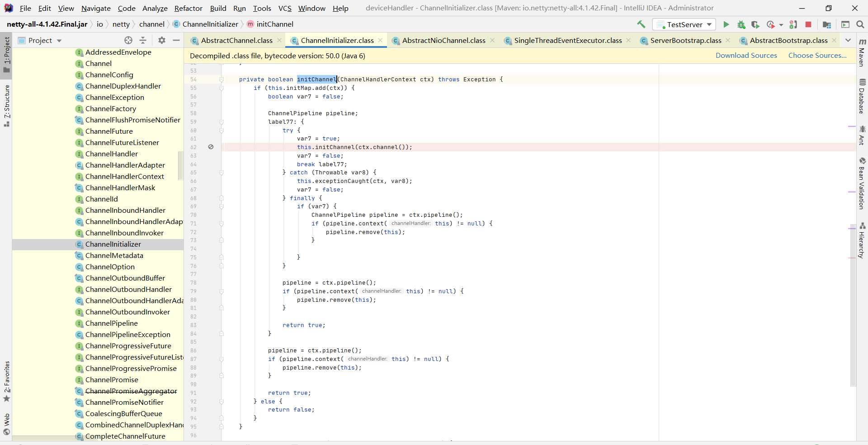Image resolution: width=868 pixels, height=445 pixels.
Task: Close the ChannelInitializer.class tab
Action: coord(380,40)
